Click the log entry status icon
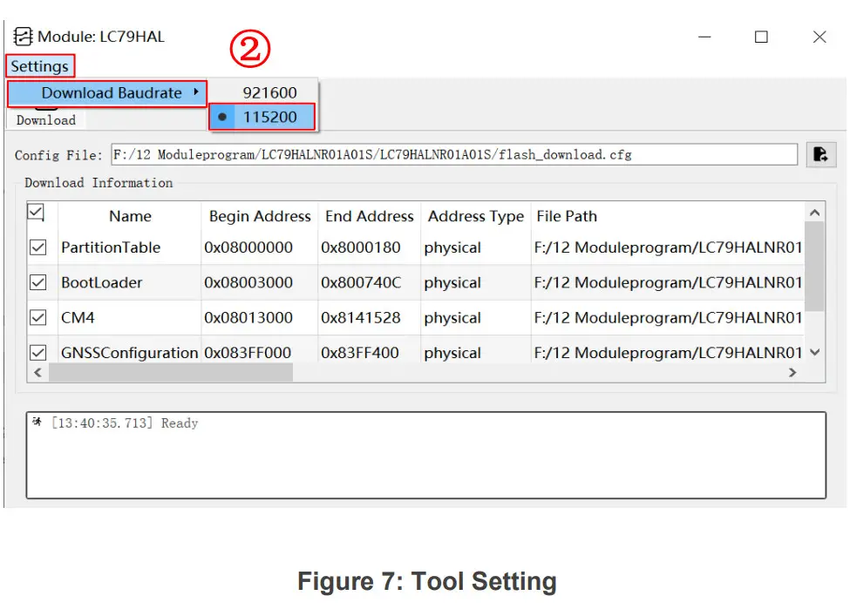The width and height of the screenshot is (850, 616). 37,422
